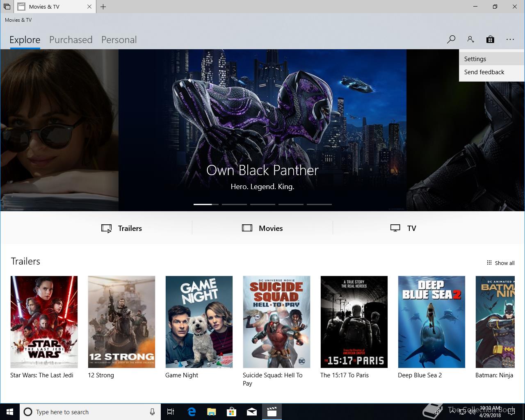Open the search magnifier icon
This screenshot has width=525, height=420.
coord(451,39)
